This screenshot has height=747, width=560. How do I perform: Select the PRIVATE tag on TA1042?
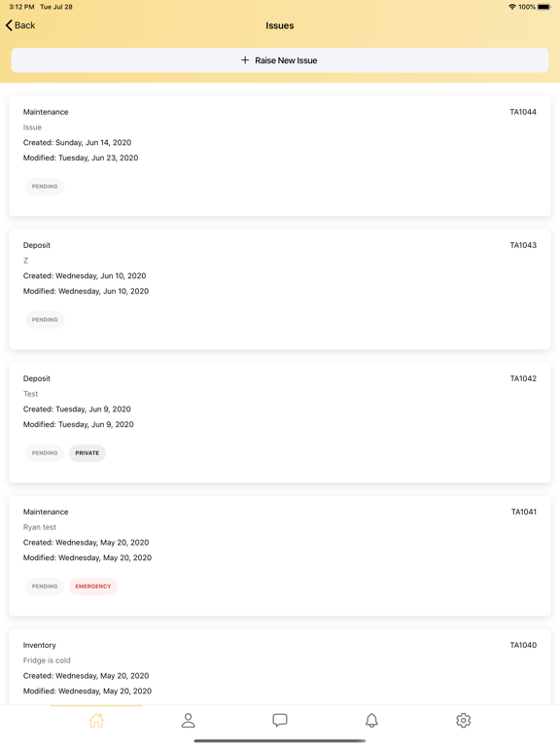point(87,453)
